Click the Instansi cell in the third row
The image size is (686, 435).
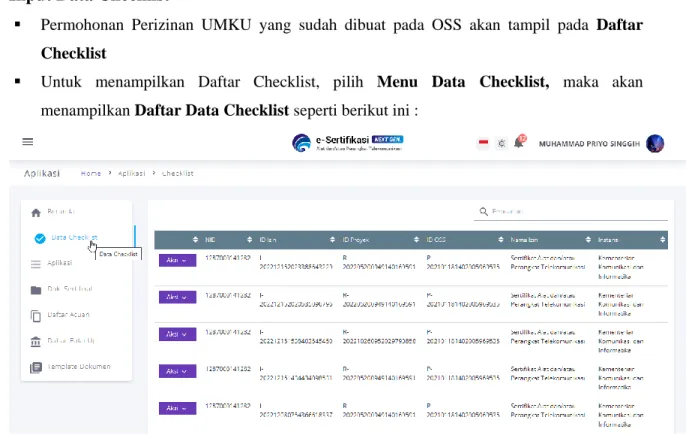tap(621, 341)
